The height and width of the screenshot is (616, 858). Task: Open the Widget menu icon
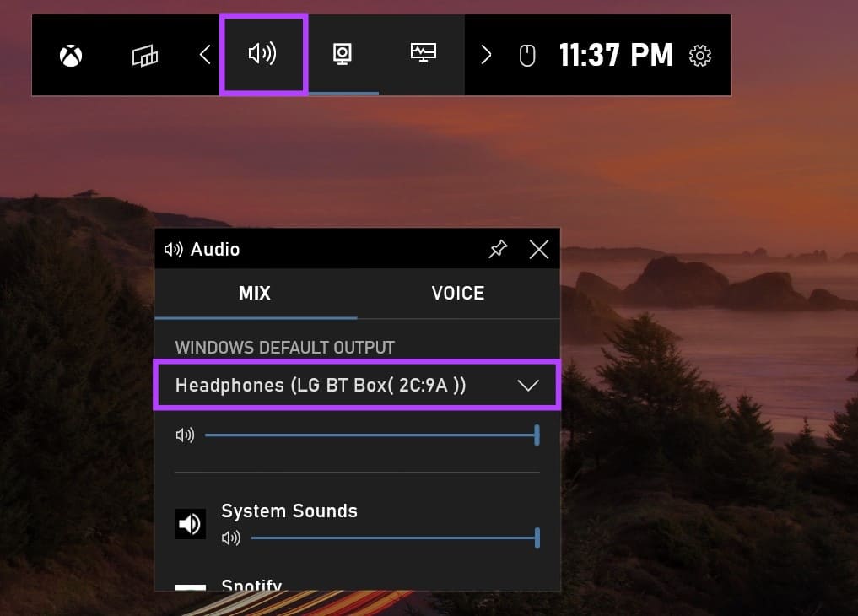click(145, 56)
